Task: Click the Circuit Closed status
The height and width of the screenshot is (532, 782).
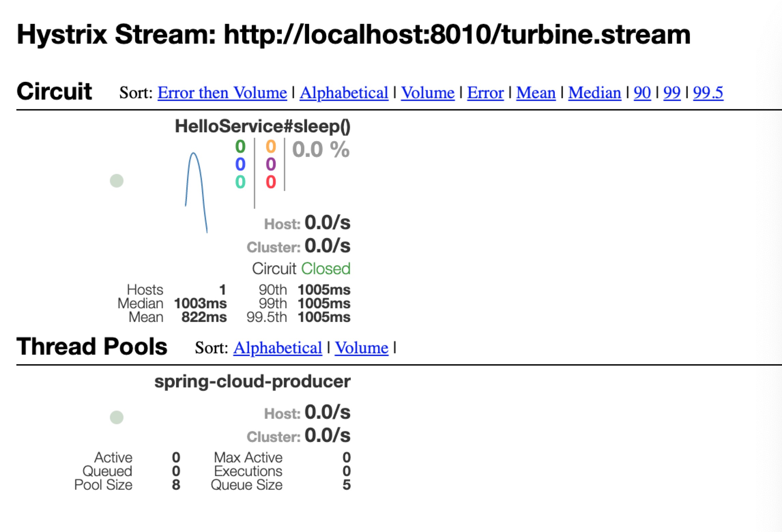Action: pos(301,269)
